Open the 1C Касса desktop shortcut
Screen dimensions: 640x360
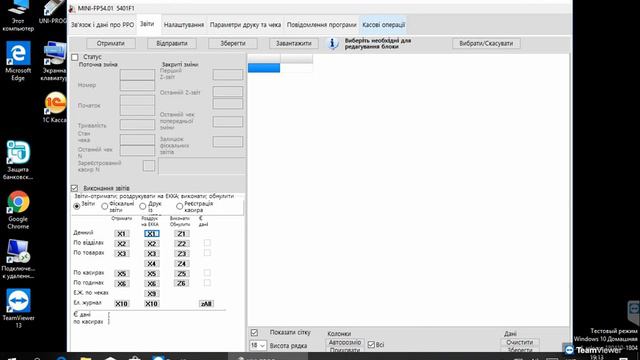(x=55, y=108)
